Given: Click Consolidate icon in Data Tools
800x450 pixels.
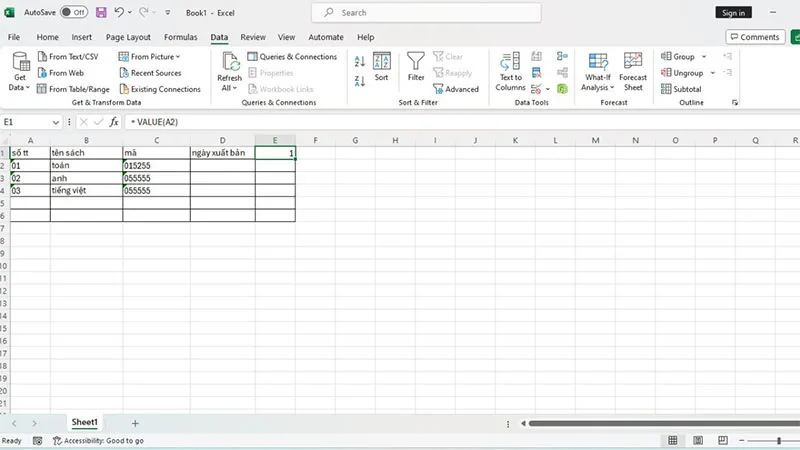Looking at the screenshot, I should pos(562,56).
